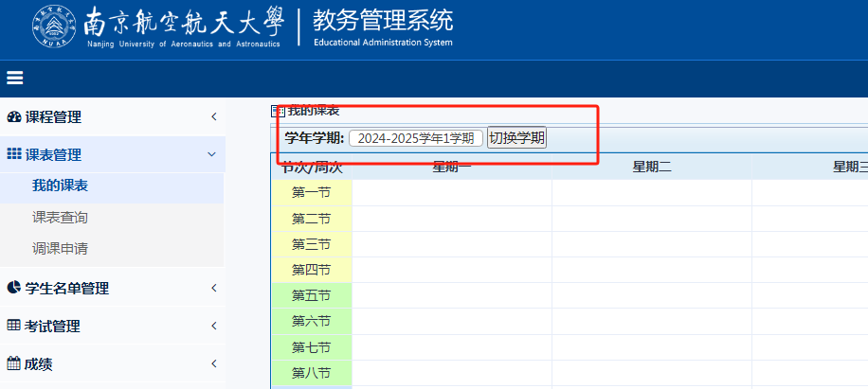Collapse the 课表管理 chevron arrow

212,154
